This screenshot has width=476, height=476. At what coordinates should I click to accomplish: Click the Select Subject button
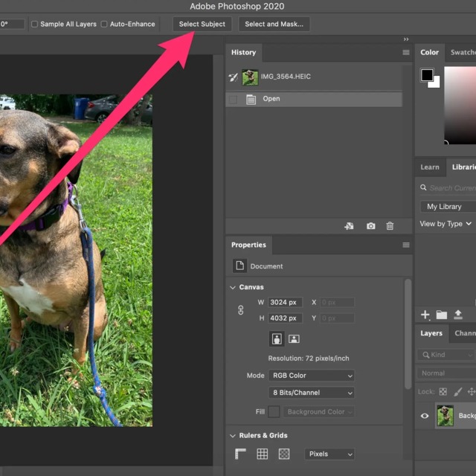coord(202,25)
